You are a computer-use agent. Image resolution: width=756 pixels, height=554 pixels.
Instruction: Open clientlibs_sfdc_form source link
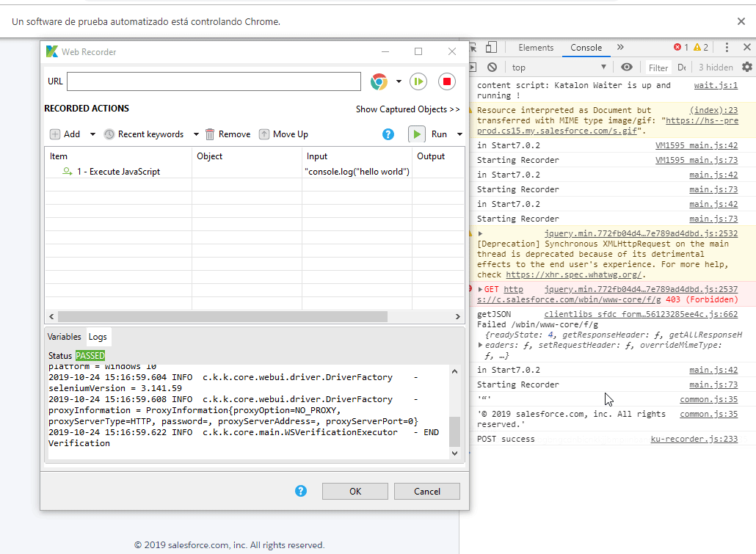pyautogui.click(x=641, y=314)
